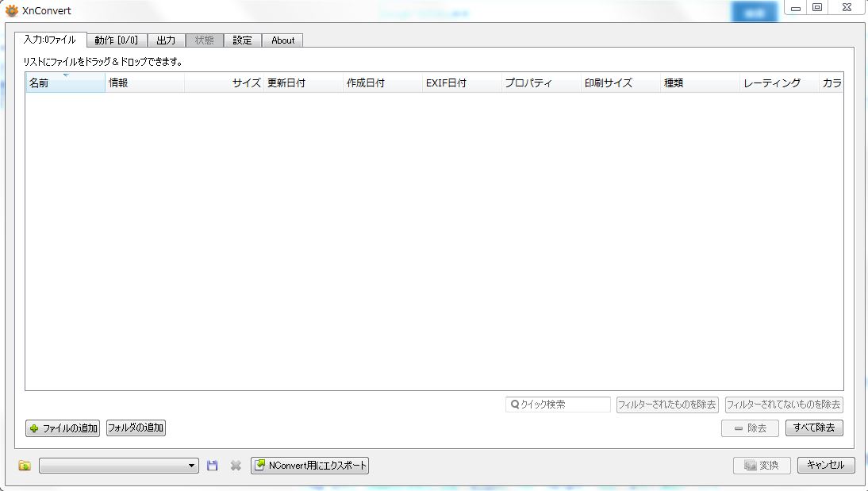868x491 pixels.
Task: Click the キャンセル button
Action: 826,466
